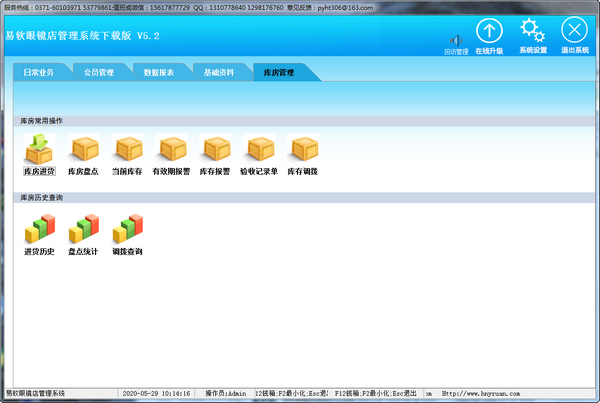This screenshot has height=403, width=600.
Task: Switch to the 会员管理 tab
Action: 99,73
